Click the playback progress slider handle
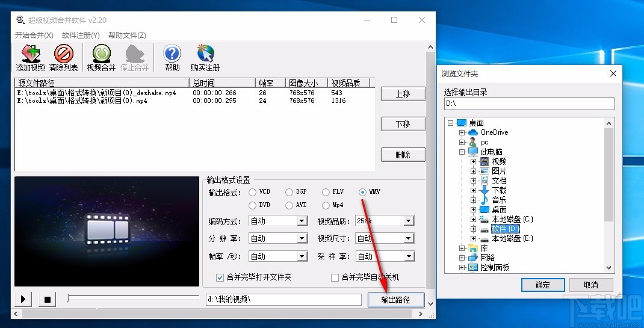 68,298
